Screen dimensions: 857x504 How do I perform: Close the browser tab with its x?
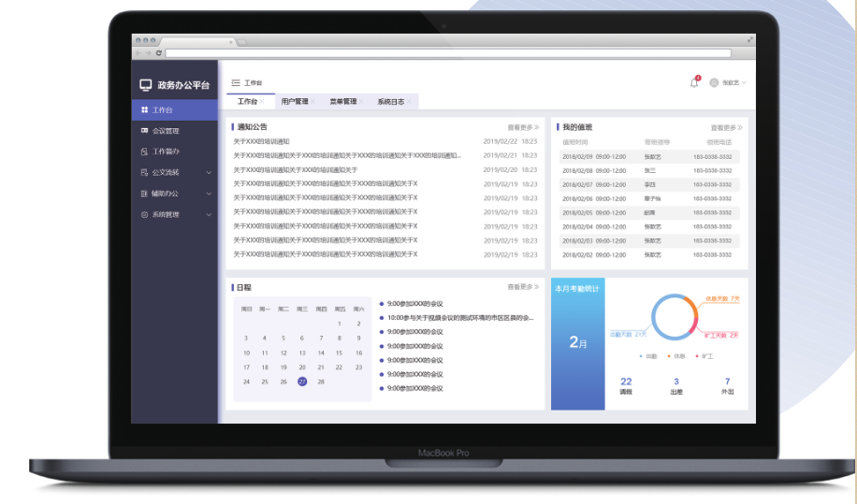(231, 42)
